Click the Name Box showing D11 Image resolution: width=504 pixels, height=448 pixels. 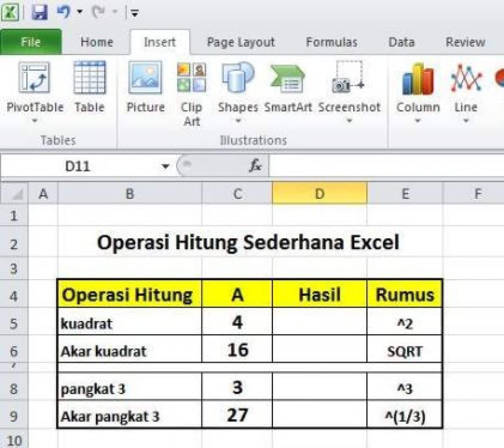point(78,166)
